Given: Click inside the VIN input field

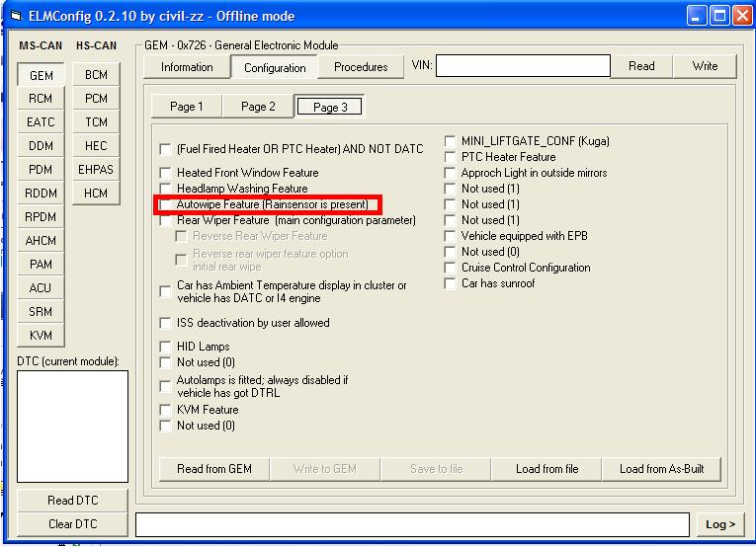Looking at the screenshot, I should point(523,66).
